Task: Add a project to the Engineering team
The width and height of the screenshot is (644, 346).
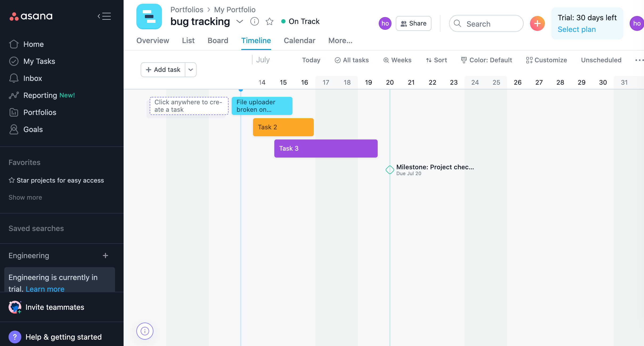Action: [105, 256]
